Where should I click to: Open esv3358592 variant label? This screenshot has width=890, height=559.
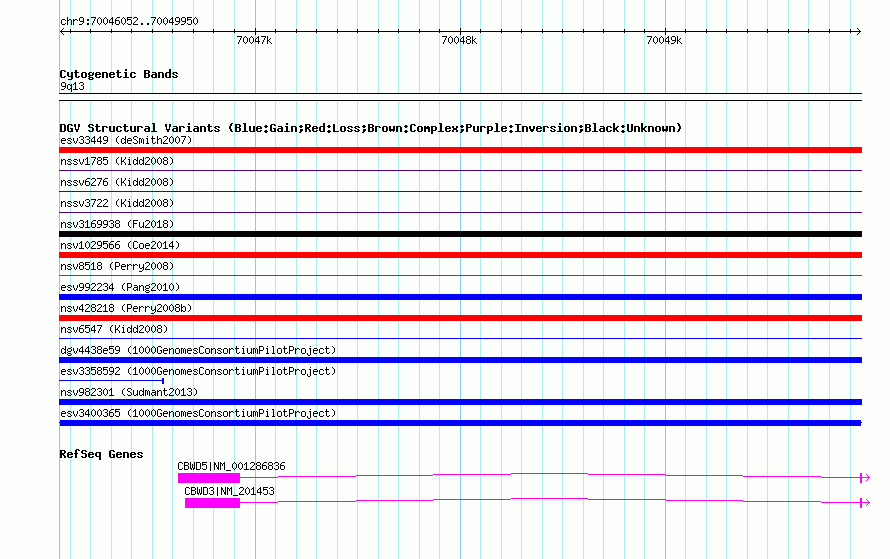click(x=198, y=371)
